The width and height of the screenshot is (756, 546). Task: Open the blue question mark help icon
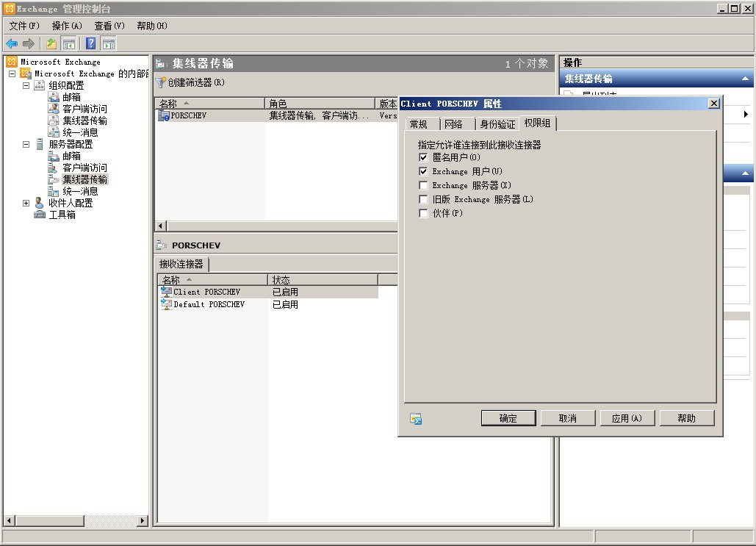(90, 44)
